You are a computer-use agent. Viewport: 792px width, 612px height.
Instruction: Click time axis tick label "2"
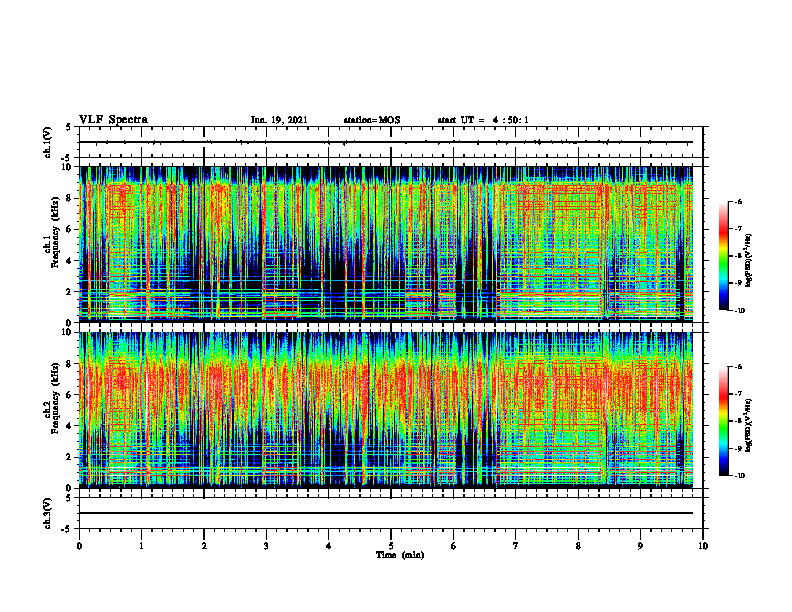point(204,545)
